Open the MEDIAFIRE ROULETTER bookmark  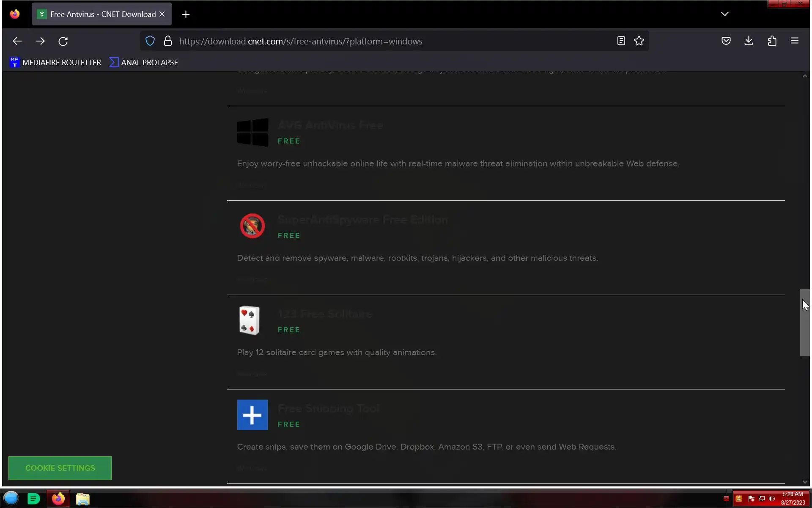(x=55, y=62)
